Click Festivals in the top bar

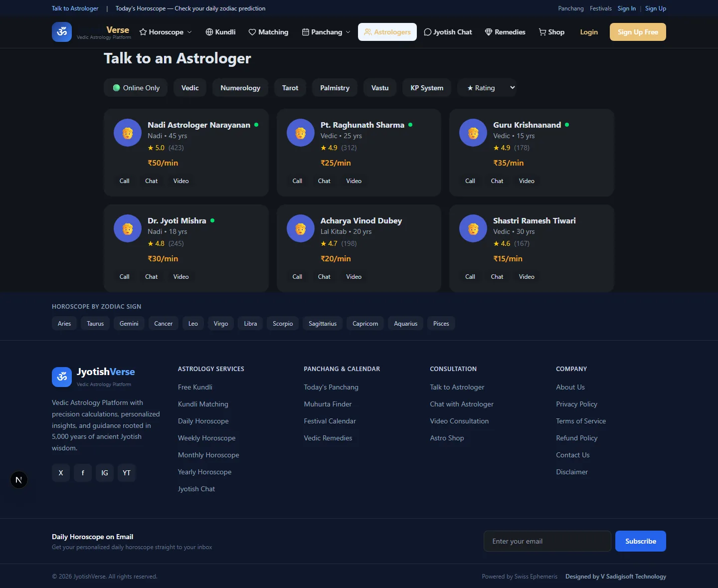[601, 8]
